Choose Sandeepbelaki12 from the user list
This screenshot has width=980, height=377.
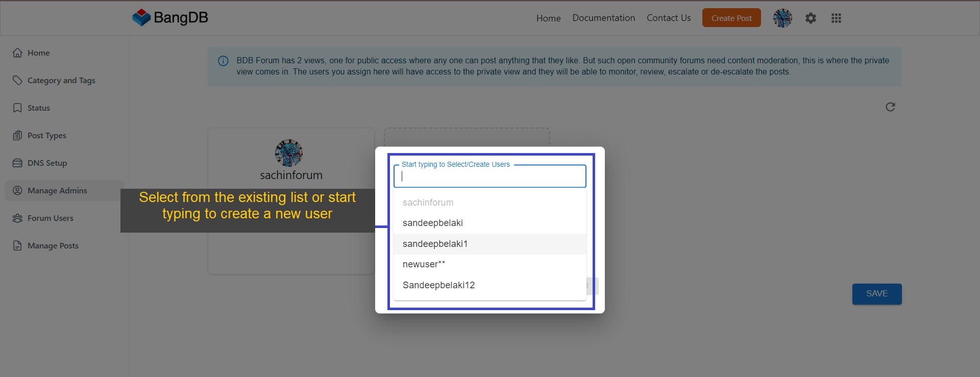(x=490, y=285)
